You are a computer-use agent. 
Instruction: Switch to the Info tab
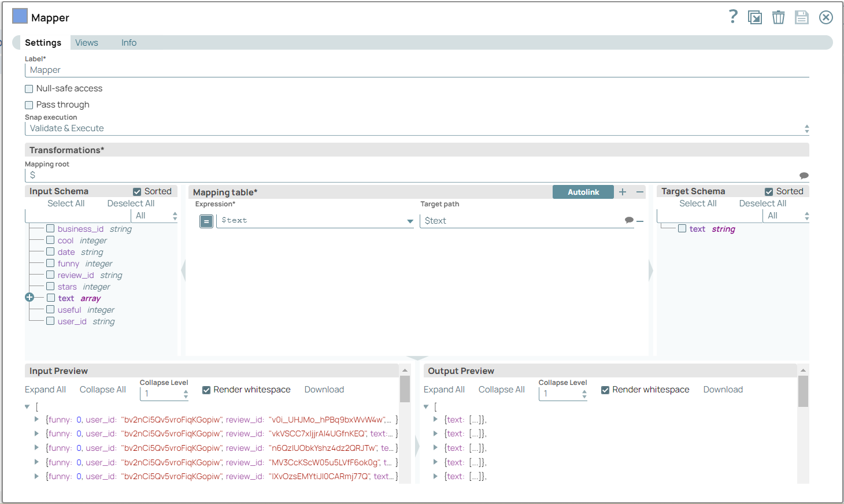pyautogui.click(x=128, y=42)
